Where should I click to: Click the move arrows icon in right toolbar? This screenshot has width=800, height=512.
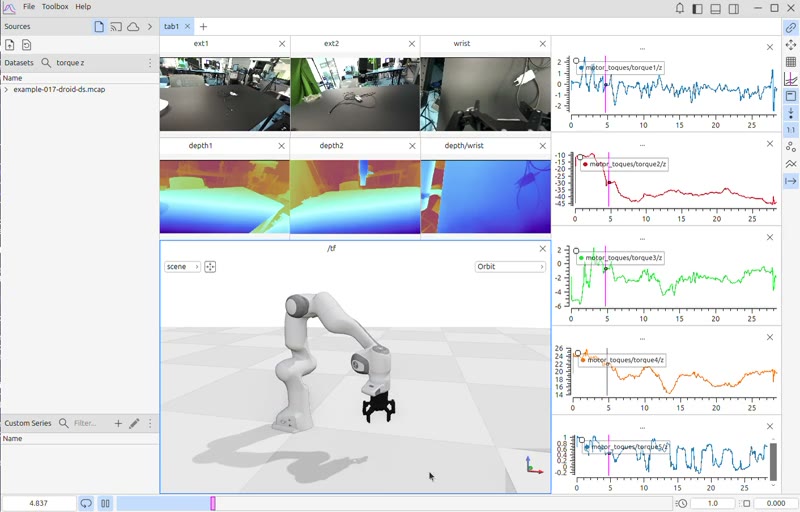click(791, 45)
